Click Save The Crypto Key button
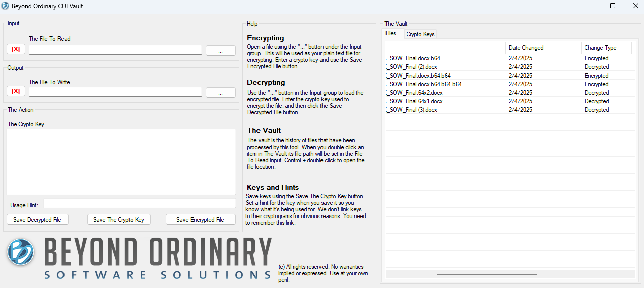Image resolution: width=644 pixels, height=288 pixels. [x=118, y=220]
